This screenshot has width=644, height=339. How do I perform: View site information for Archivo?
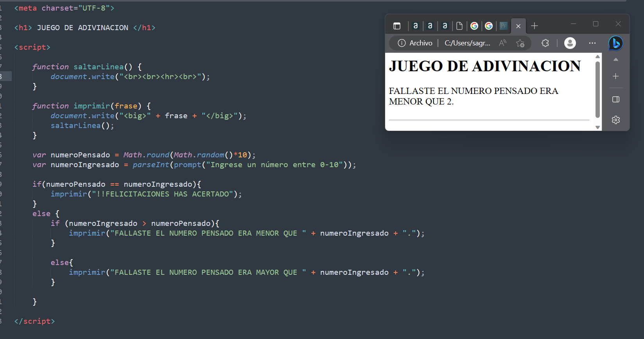pyautogui.click(x=415, y=43)
